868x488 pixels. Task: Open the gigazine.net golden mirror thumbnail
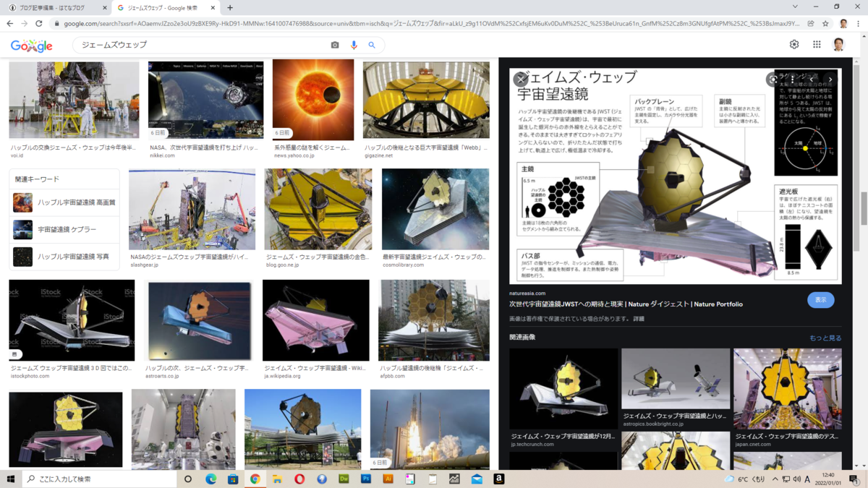pos(426,100)
